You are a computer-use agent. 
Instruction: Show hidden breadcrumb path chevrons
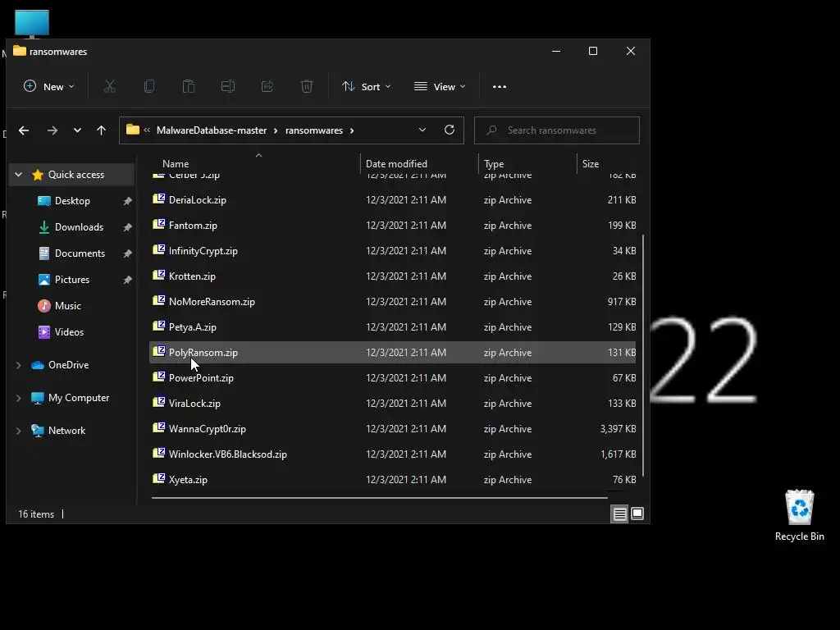pyautogui.click(x=147, y=130)
